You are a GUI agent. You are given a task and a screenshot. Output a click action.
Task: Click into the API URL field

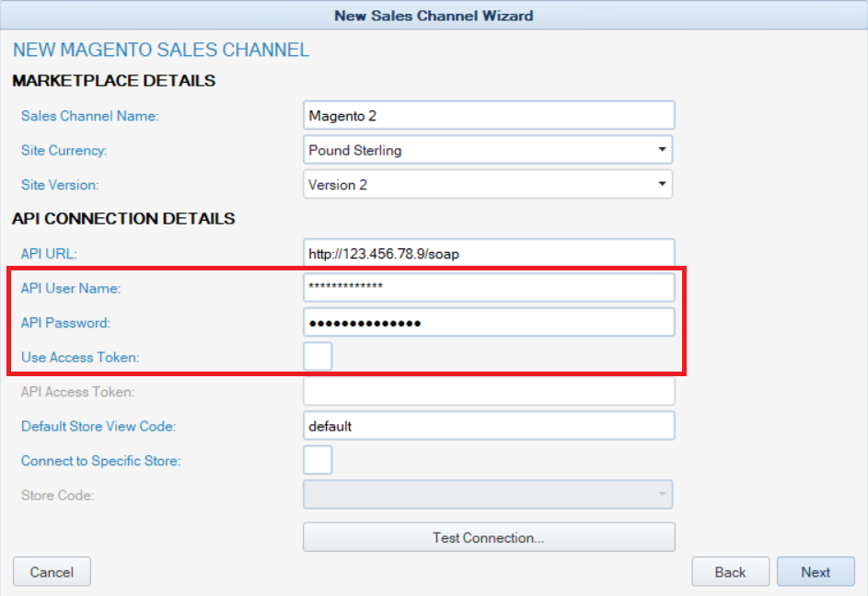tap(488, 254)
